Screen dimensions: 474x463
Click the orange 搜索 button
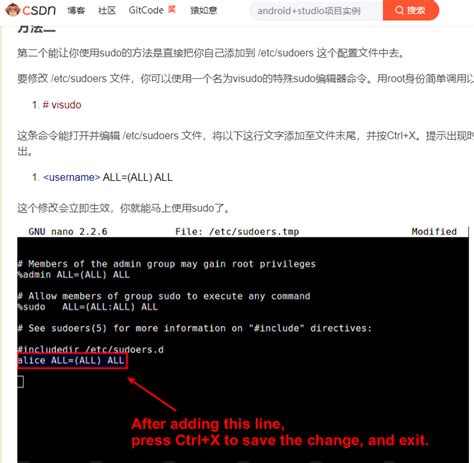click(411, 10)
